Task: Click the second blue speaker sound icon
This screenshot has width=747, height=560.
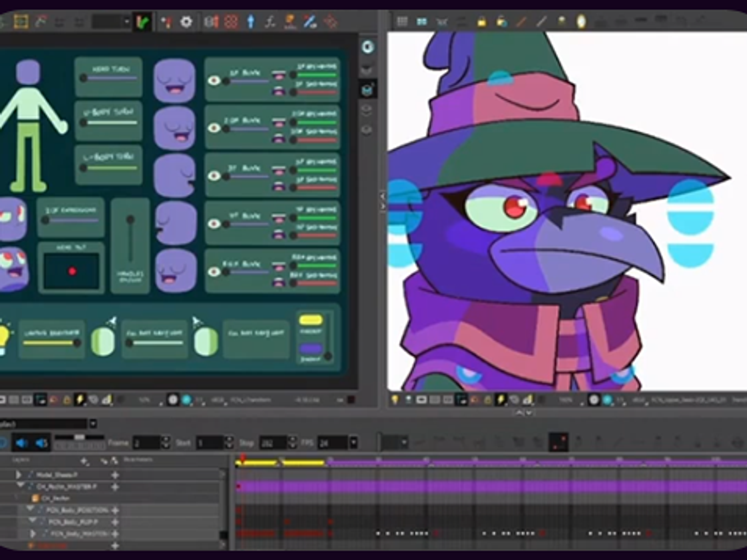Action: pyautogui.click(x=42, y=443)
